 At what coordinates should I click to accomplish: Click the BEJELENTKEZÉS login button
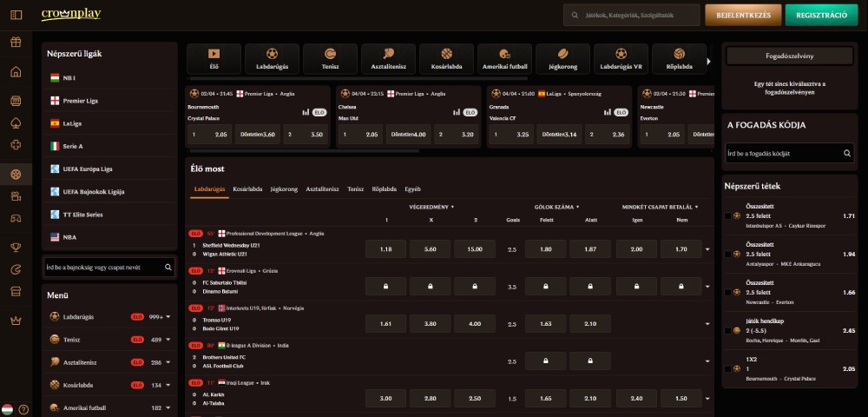(743, 15)
